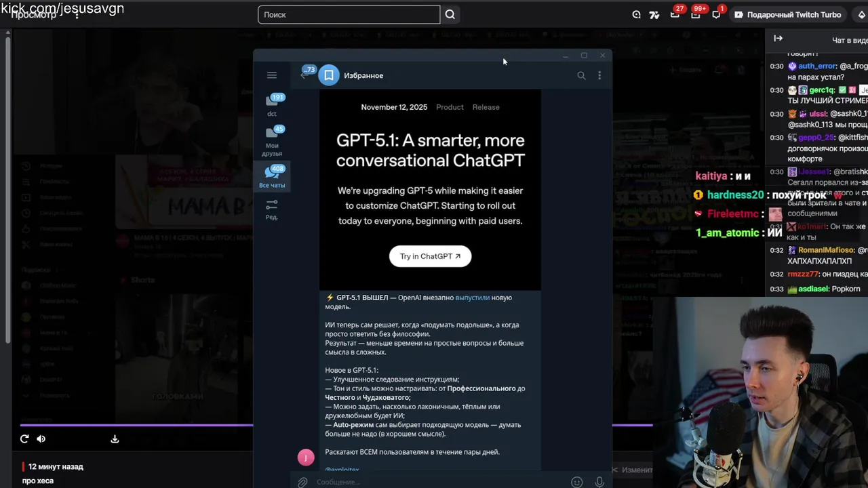Screen dimensions: 868x488
Task: Start voice message with microphone icon
Action: coord(599,482)
